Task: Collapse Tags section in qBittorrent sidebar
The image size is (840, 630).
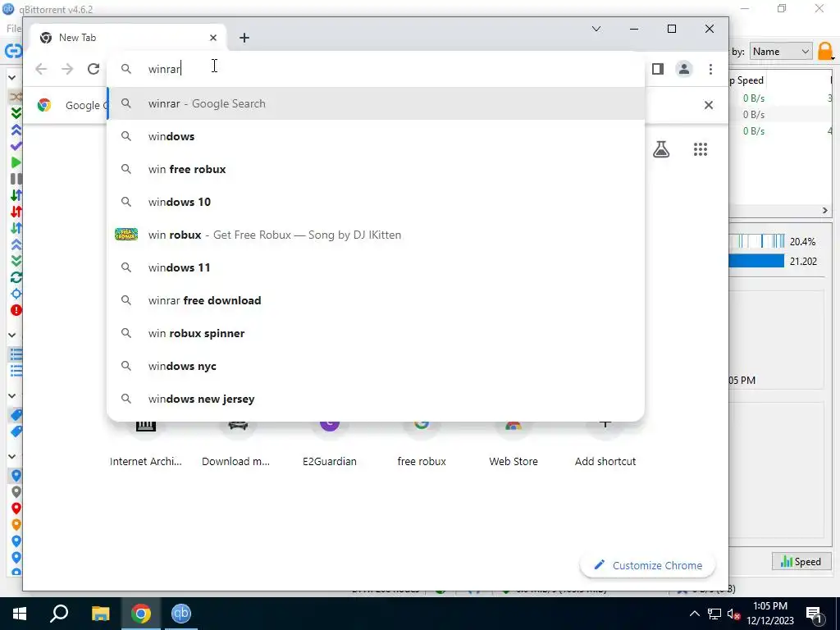Action: (x=11, y=396)
